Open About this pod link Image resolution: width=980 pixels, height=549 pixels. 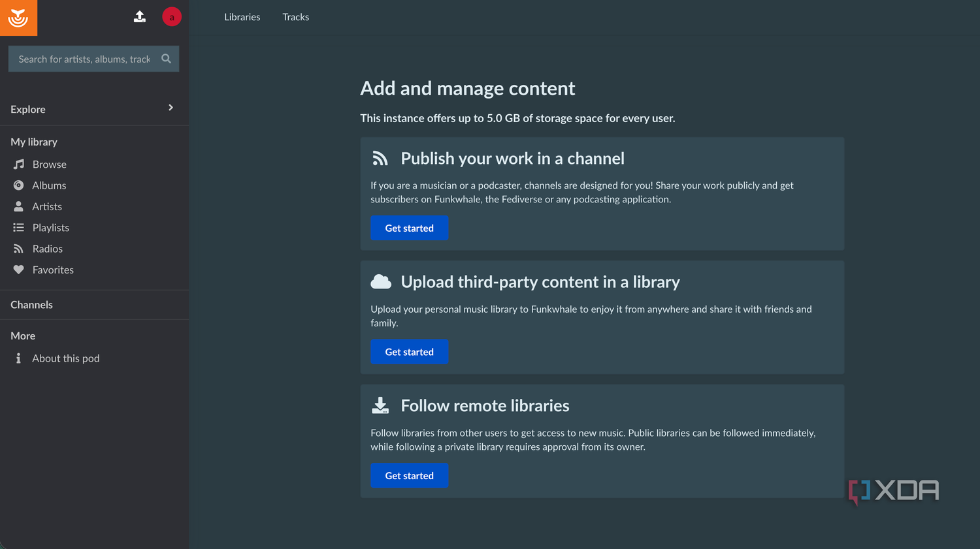pyautogui.click(x=66, y=358)
